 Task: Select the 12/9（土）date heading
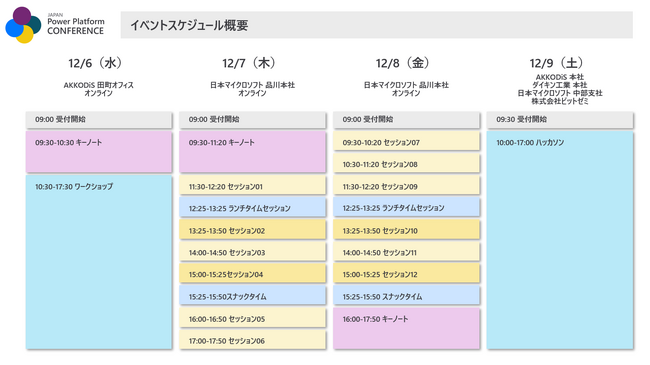coord(556,63)
